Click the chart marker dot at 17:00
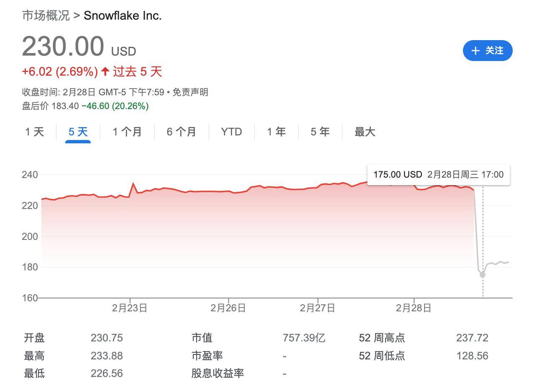 point(483,274)
